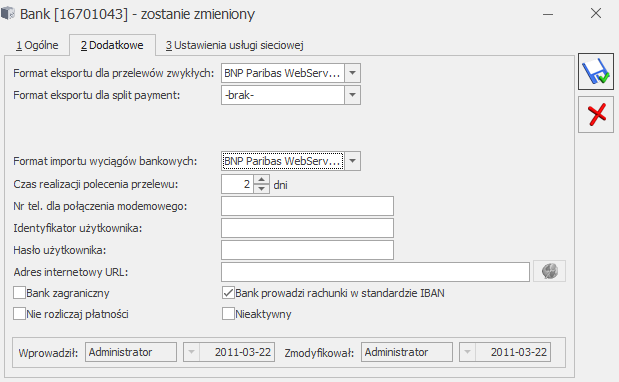Expand Format importu wyciągów bankowych dropdown

(353, 161)
